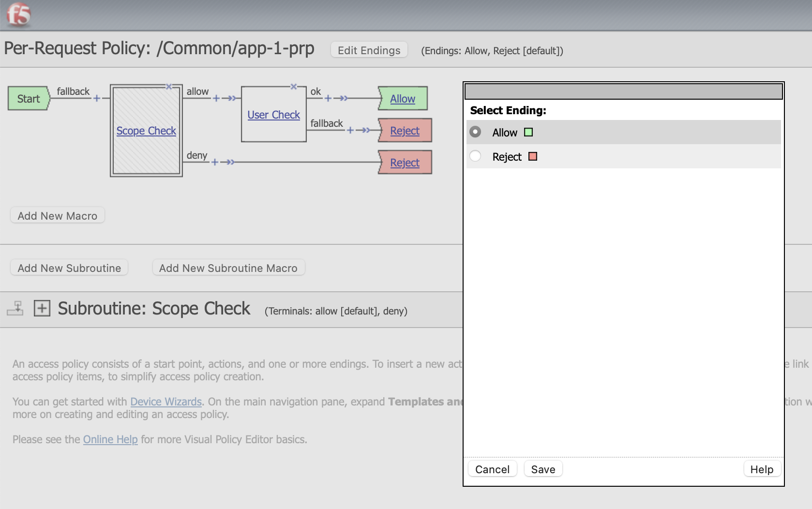The width and height of the screenshot is (812, 509).
Task: Cancel the Select Ending dialog
Action: pos(492,469)
